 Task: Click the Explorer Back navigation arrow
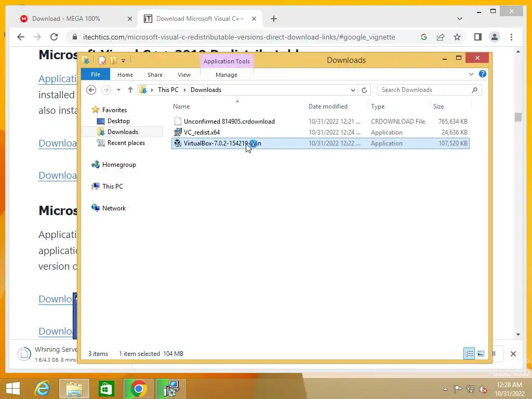point(91,90)
